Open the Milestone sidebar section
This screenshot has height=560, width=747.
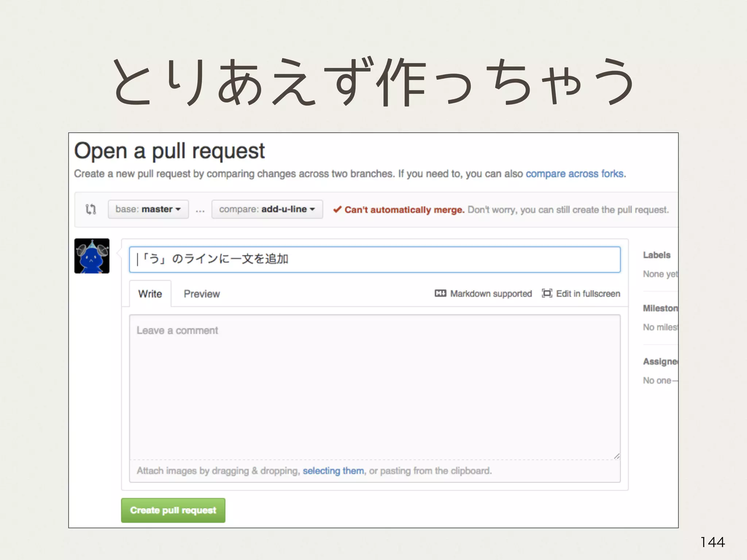click(660, 308)
